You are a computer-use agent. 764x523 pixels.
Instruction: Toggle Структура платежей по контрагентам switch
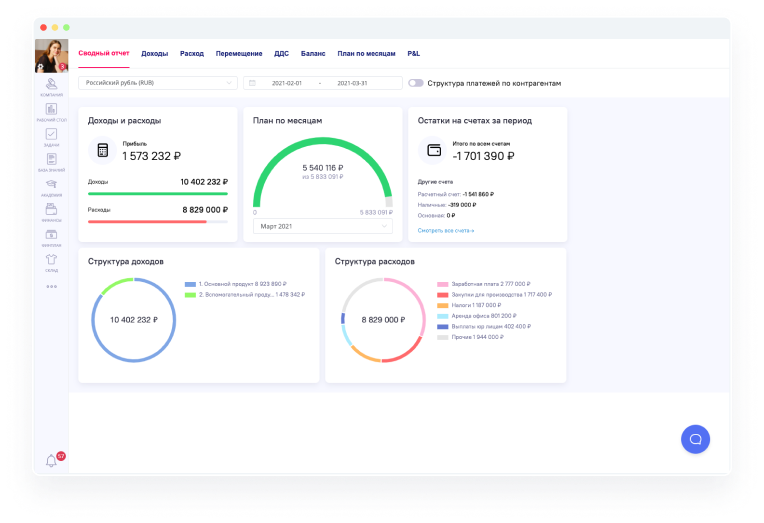coord(416,83)
